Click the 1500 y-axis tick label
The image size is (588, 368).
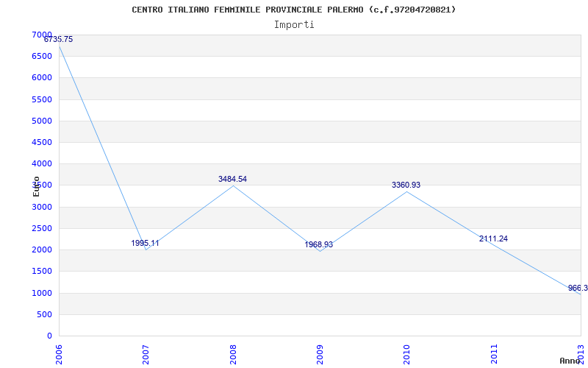[x=42, y=271]
